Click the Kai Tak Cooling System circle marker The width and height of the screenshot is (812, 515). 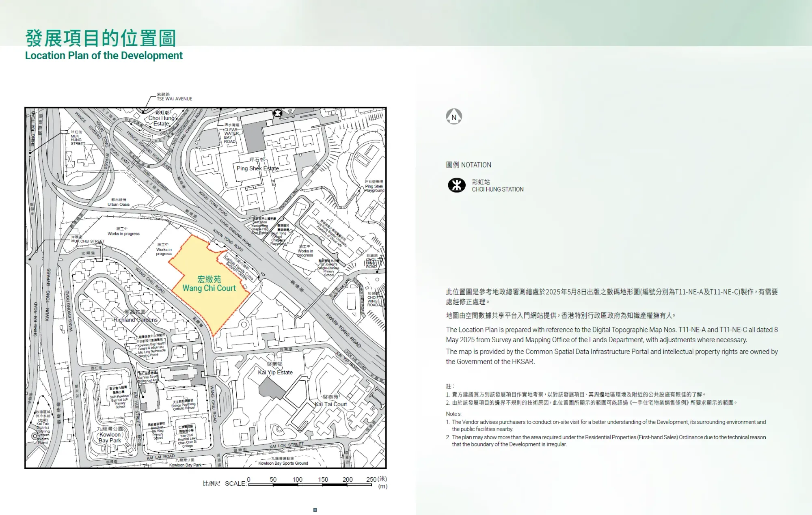tap(35, 436)
